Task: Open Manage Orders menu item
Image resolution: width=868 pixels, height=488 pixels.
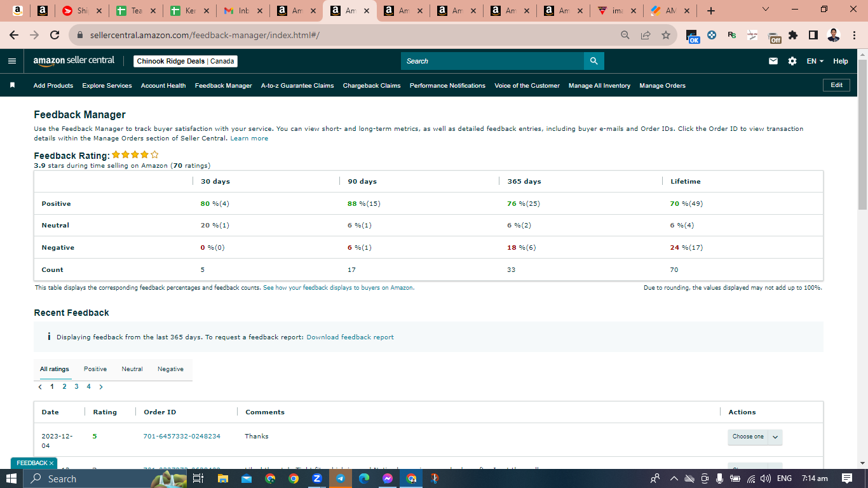Action: [x=662, y=85]
